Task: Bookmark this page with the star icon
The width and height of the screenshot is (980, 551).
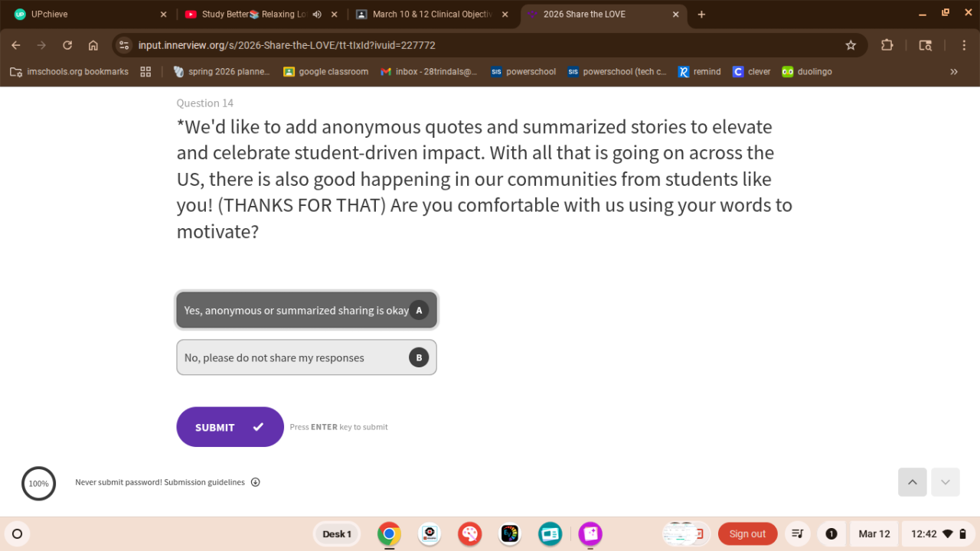Action: click(851, 45)
